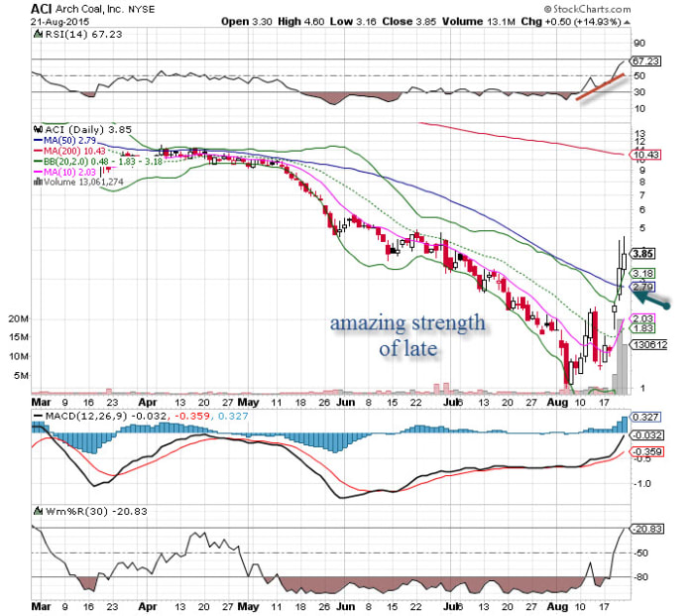
Task: Click the boxed 2.03 MA(10) price tag
Action: (x=642, y=318)
